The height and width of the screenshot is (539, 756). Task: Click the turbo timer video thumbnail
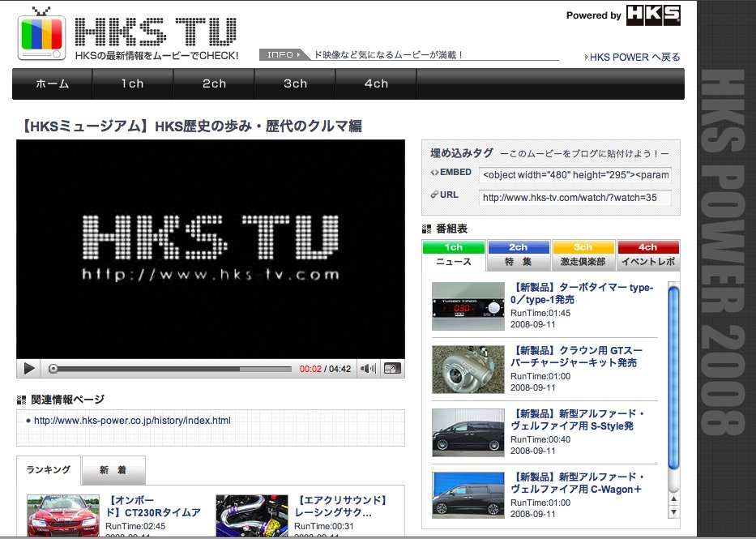[468, 306]
